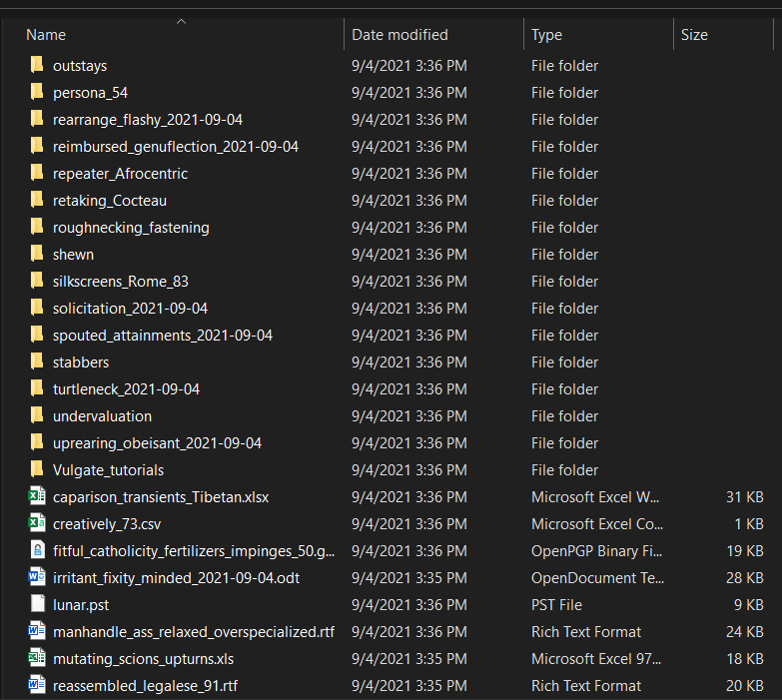Click the retaking_Cocteau name text

point(110,201)
